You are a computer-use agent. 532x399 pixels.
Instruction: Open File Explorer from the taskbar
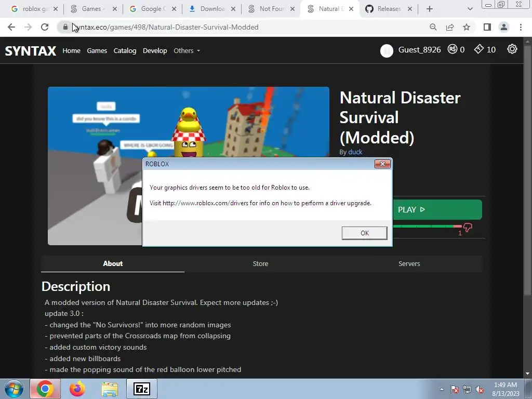coord(110,389)
